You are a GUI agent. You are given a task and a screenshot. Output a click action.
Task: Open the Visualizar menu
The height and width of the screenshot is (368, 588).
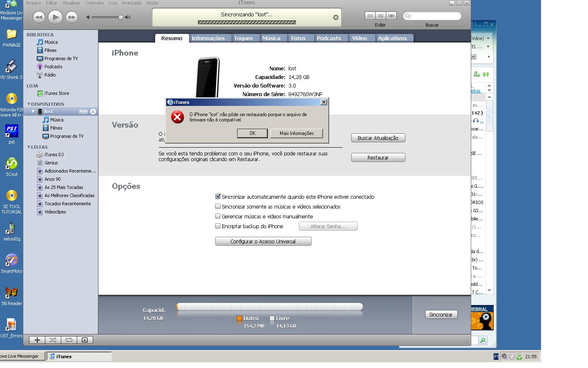pyautogui.click(x=71, y=3)
